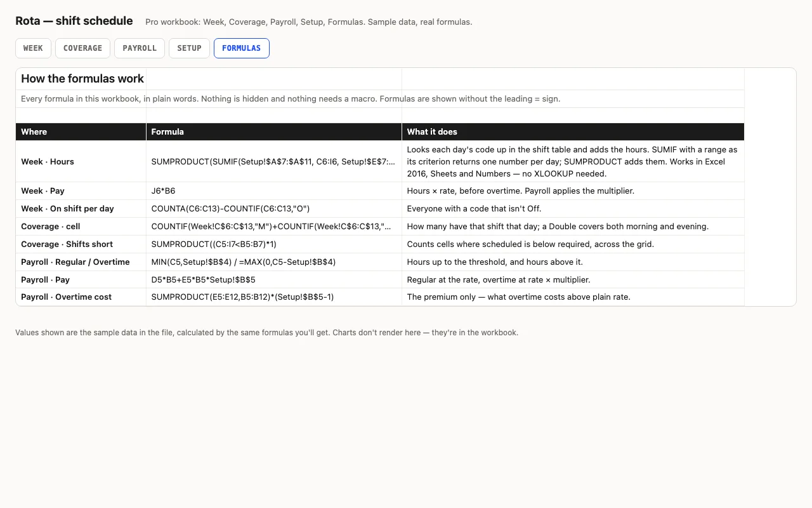This screenshot has width=812, height=508.
Task: Select the 'Coverage · Shifts short' cell
Action: [x=81, y=244]
